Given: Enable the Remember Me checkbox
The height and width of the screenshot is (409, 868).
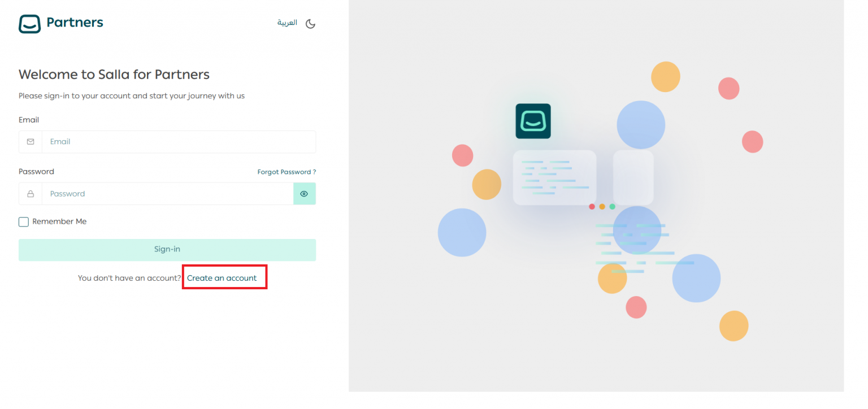Looking at the screenshot, I should [x=24, y=222].
